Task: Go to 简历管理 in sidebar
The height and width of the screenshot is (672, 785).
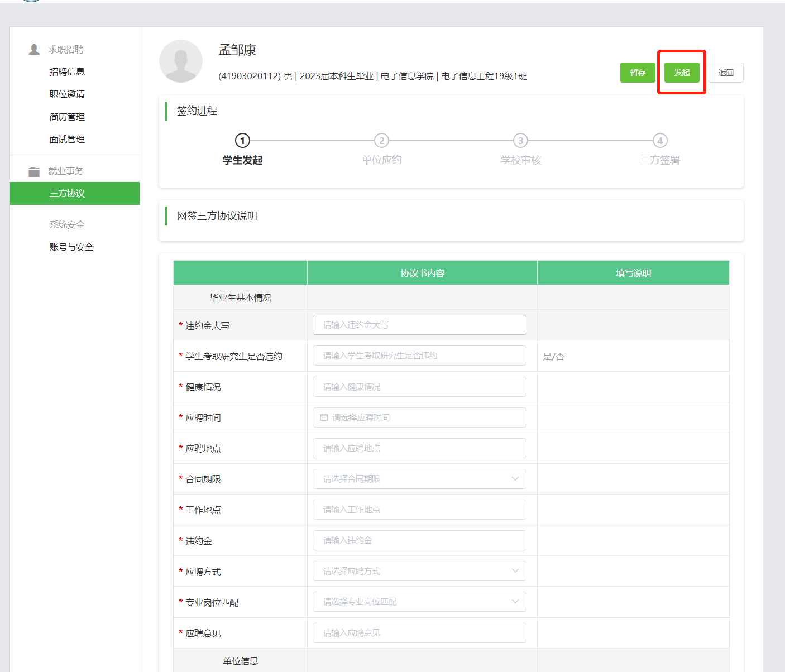Action: (x=67, y=117)
